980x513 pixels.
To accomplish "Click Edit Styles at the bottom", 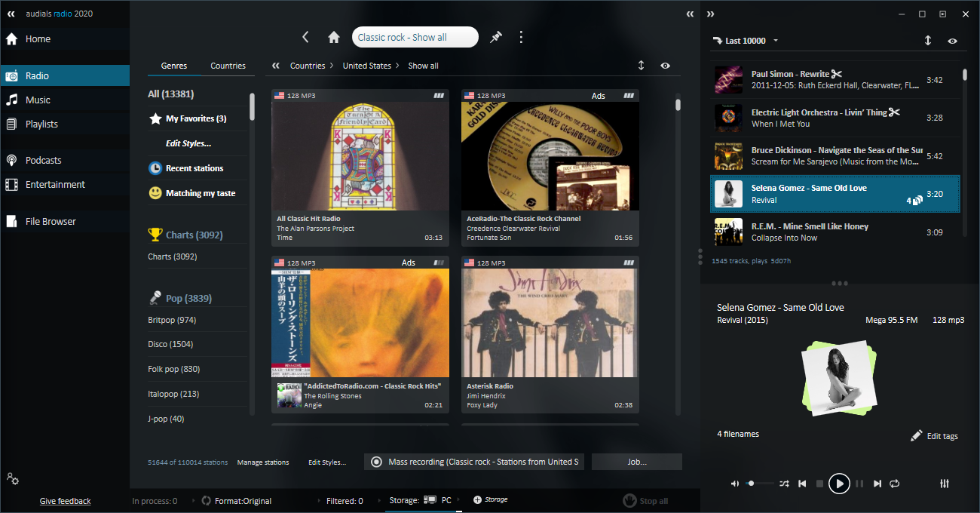I will tap(327, 462).
